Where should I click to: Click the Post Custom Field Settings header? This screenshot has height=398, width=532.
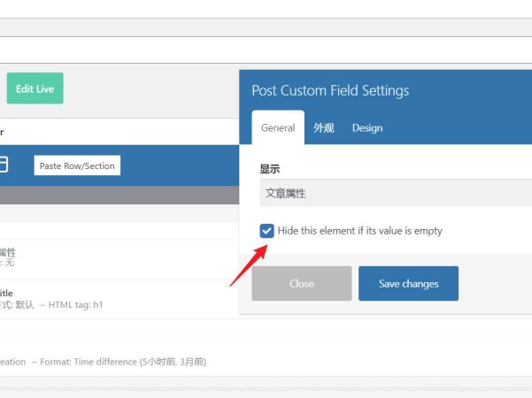[x=330, y=90]
